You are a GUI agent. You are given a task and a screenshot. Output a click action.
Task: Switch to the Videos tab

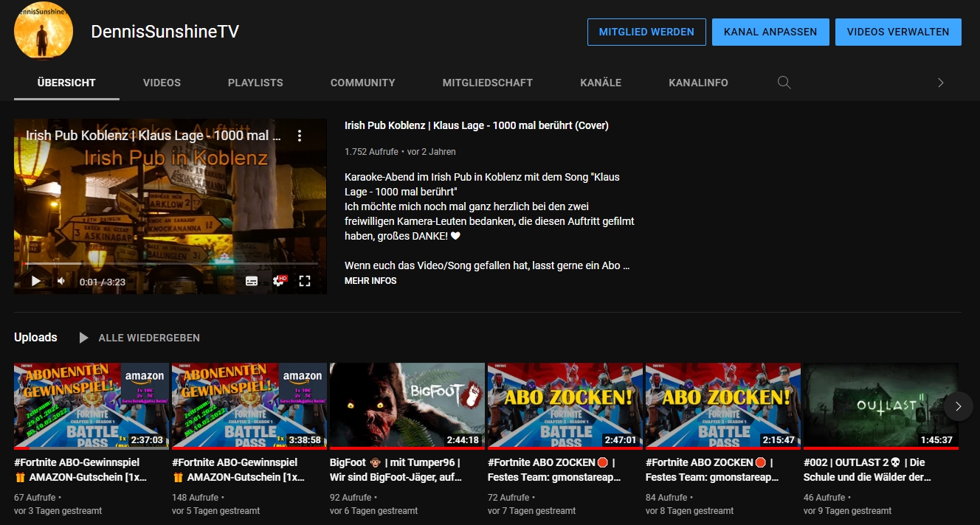tap(162, 83)
